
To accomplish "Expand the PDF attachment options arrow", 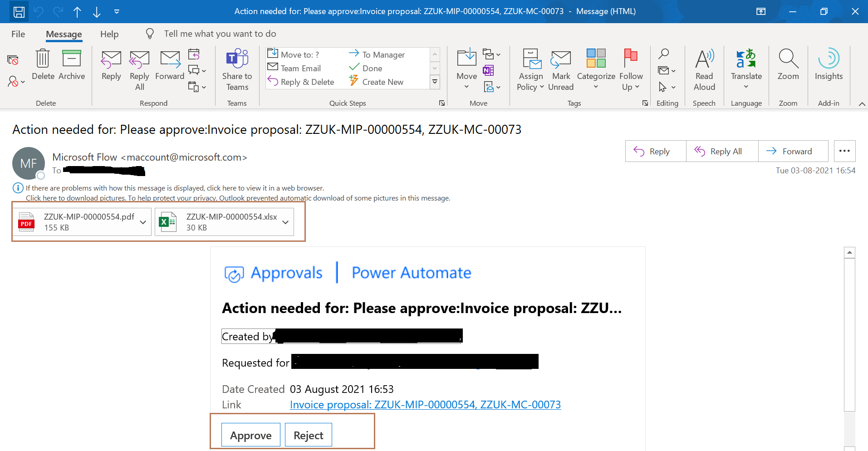I will tap(143, 222).
